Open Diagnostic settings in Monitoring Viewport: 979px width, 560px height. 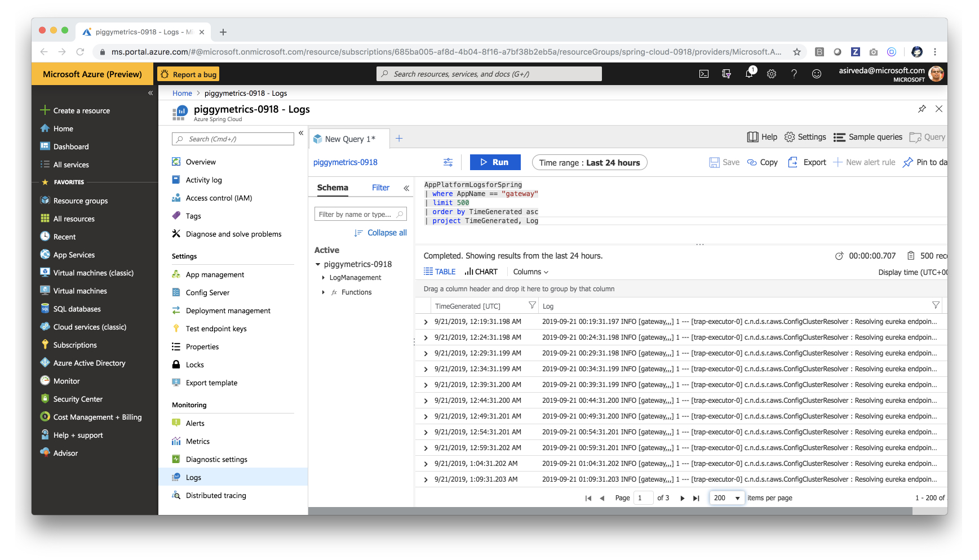pos(216,459)
